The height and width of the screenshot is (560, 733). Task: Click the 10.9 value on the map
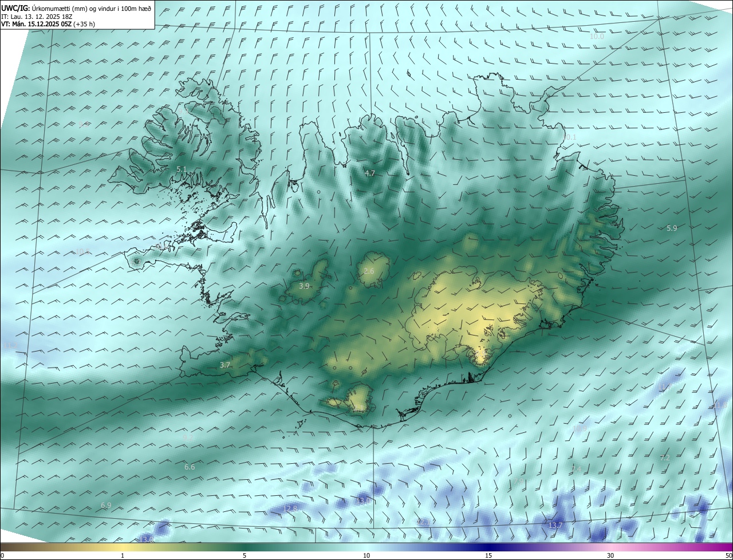click(580, 428)
